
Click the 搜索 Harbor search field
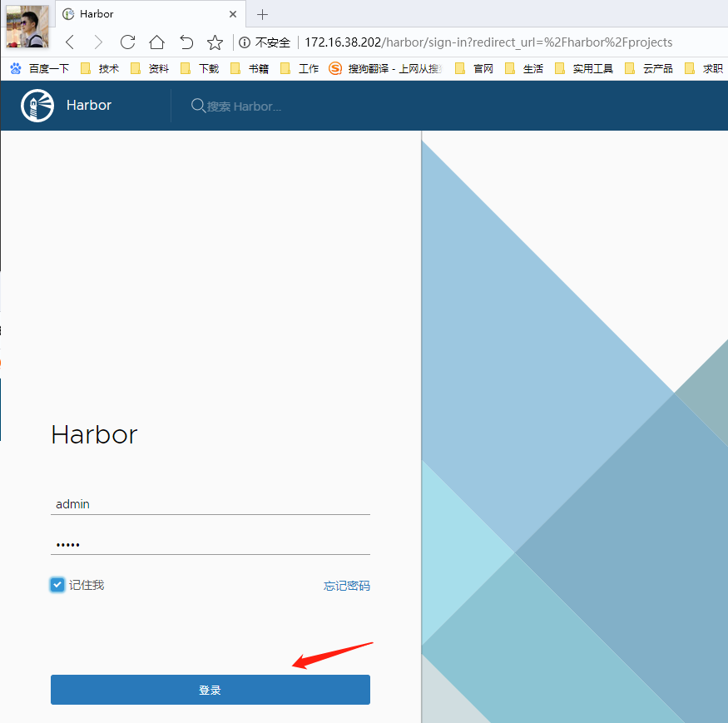tap(244, 106)
